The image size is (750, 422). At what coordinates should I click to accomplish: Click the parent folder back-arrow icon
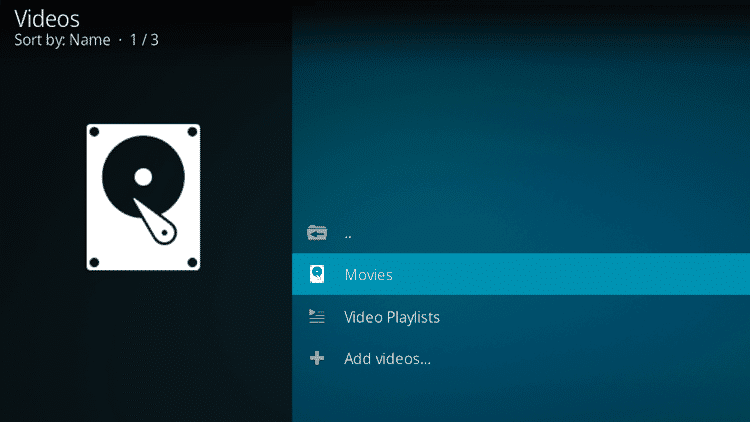tap(317, 233)
